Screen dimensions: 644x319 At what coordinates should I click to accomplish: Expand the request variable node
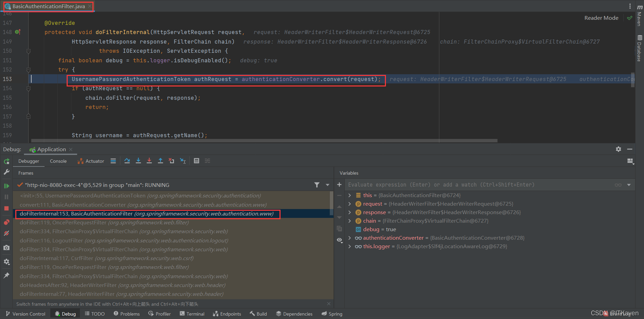[350, 204]
